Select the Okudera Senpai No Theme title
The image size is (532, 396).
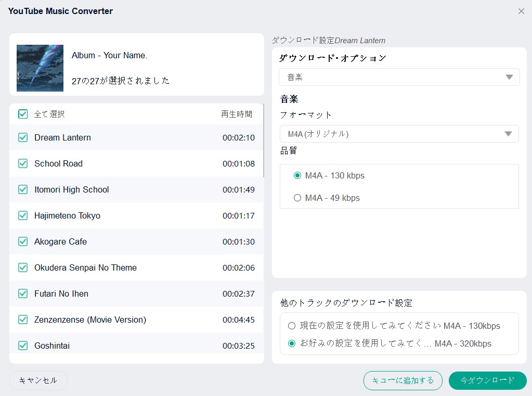pyautogui.click(x=85, y=267)
